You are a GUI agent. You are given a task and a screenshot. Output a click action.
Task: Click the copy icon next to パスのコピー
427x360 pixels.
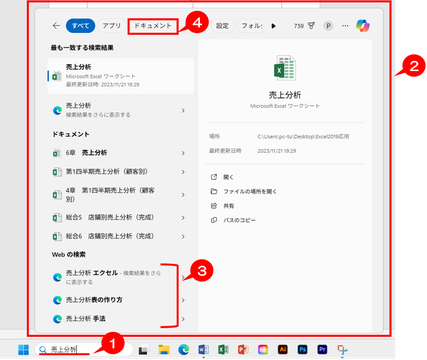[214, 220]
